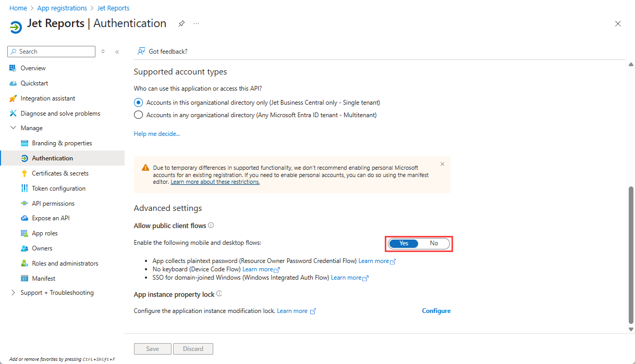Pin the Jet Reports Authentication blade

[181, 23]
